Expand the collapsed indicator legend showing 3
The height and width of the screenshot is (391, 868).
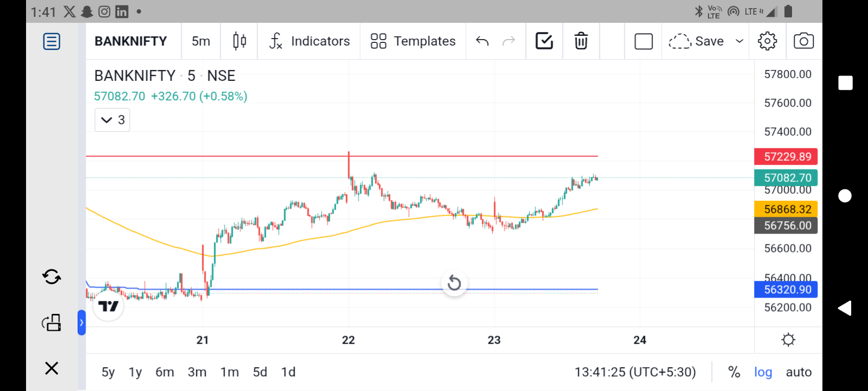pos(112,120)
